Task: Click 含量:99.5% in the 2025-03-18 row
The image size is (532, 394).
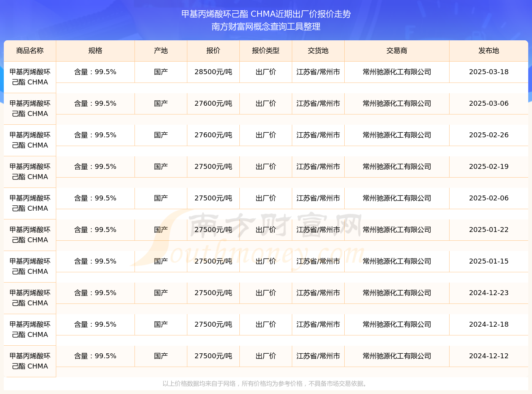Action: coord(95,72)
